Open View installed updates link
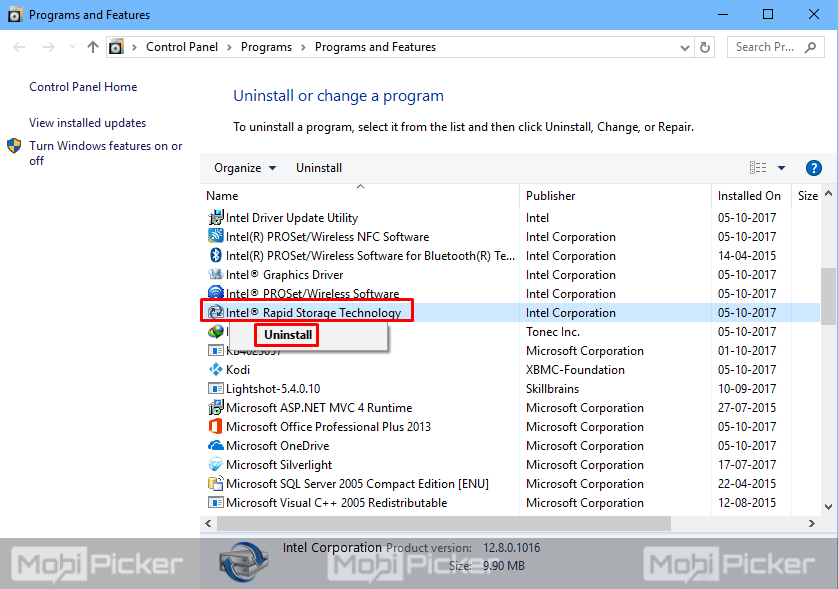Viewport: 838px width, 589px height. (87, 122)
